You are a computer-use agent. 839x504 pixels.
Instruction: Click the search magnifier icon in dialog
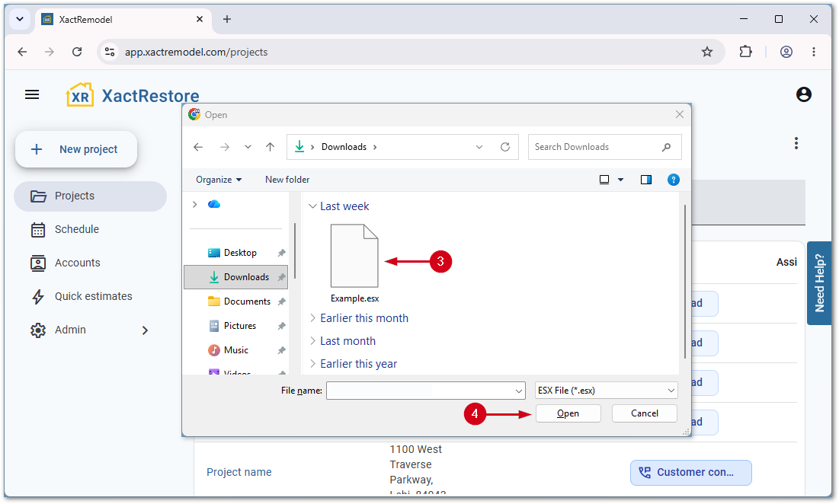666,147
